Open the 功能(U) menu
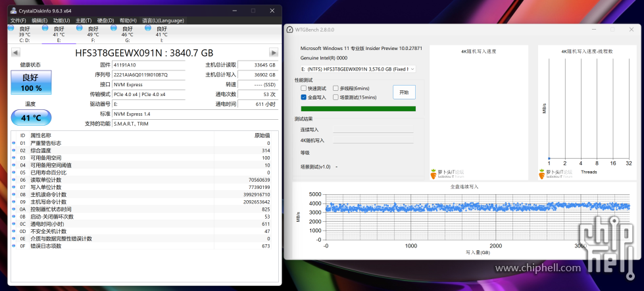 (62, 20)
